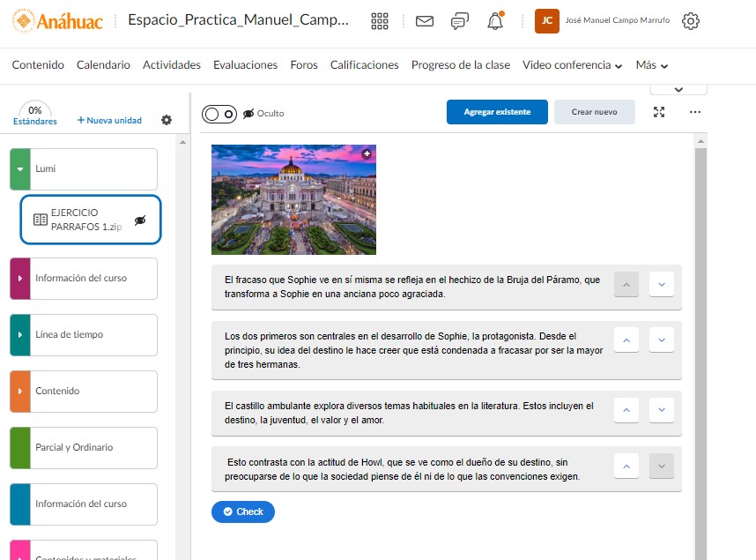
Task: Open the Evaluaciones menu item
Action: [x=245, y=65]
